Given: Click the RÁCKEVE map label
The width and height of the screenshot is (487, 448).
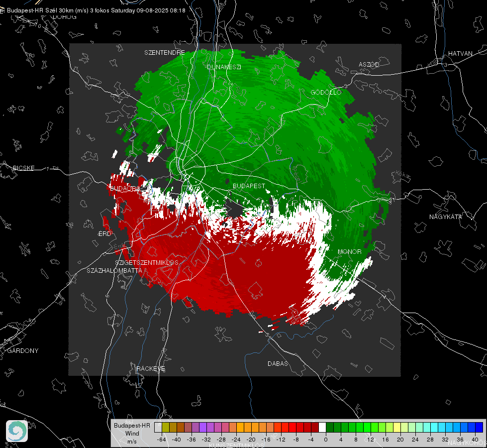Looking at the screenshot, I should click(x=151, y=368).
